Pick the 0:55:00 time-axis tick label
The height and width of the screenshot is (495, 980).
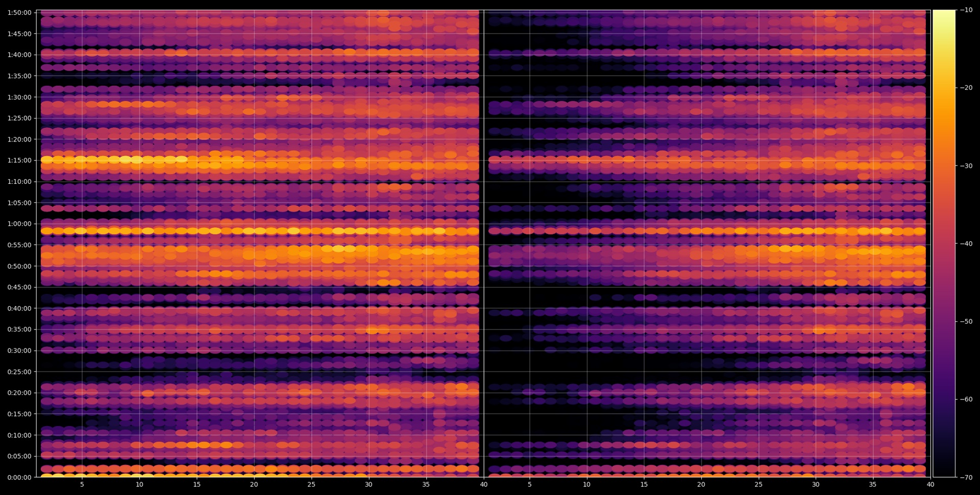(x=19, y=245)
